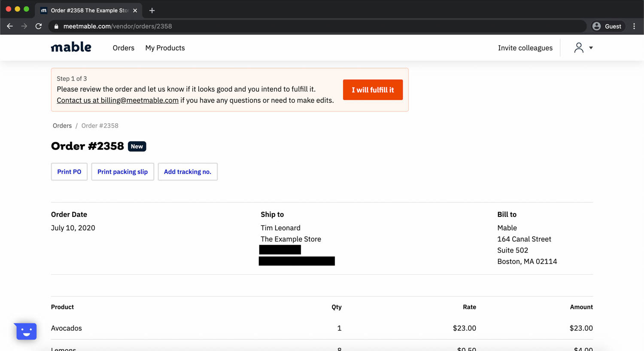Click the browser back arrow
Screen dimensions: 644x351
point(10,26)
